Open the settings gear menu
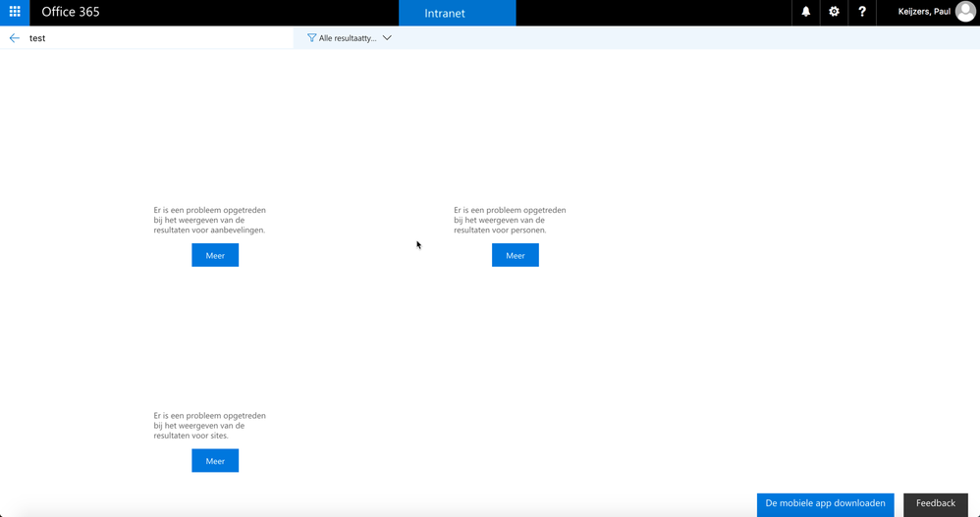 pyautogui.click(x=834, y=13)
